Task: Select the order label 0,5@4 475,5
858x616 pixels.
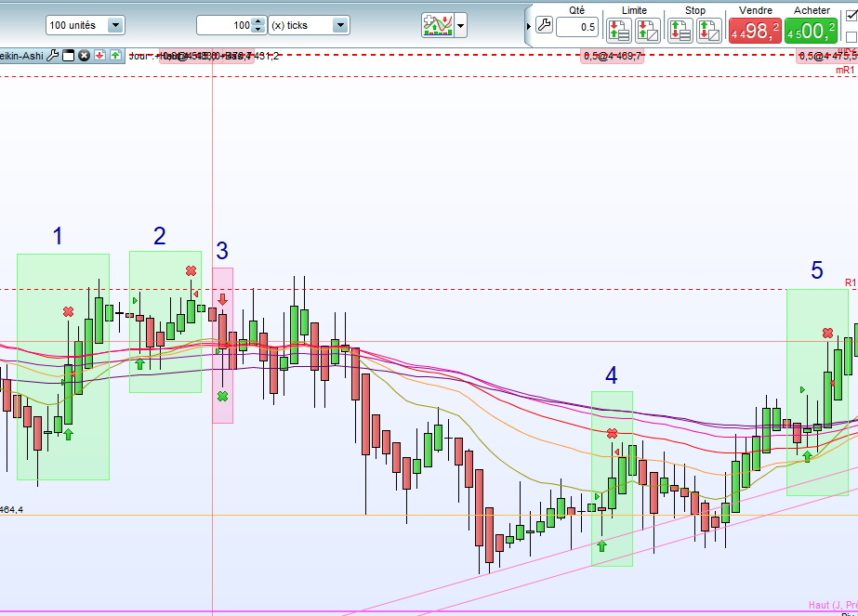Action: coord(827,56)
